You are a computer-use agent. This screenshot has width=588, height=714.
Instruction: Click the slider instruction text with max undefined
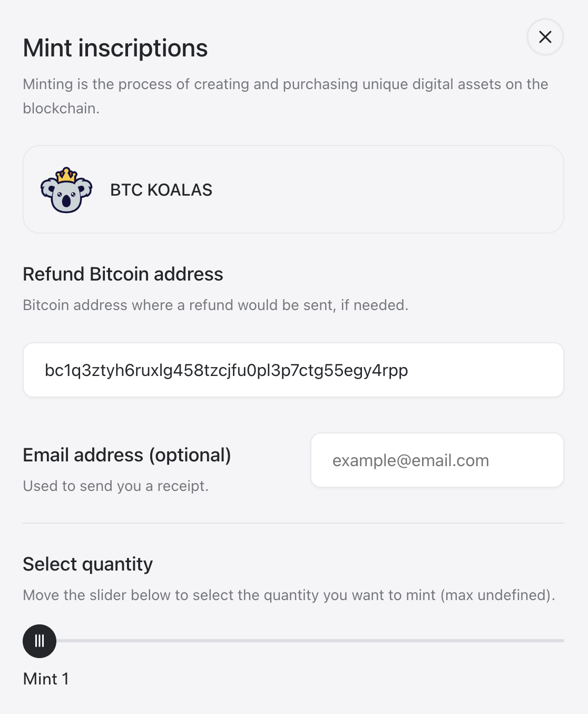(x=289, y=595)
